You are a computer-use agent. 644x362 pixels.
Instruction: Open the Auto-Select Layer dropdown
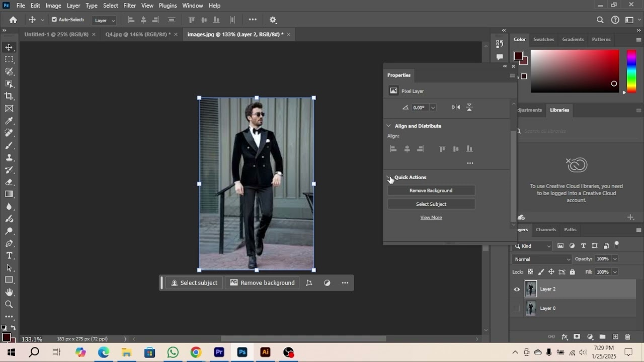pos(105,20)
